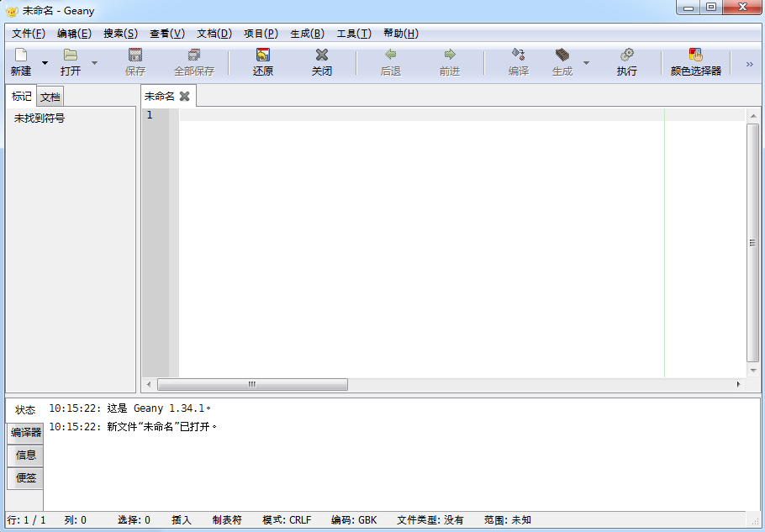
Task: Click the 列: 0 status entry
Action: coord(75,519)
